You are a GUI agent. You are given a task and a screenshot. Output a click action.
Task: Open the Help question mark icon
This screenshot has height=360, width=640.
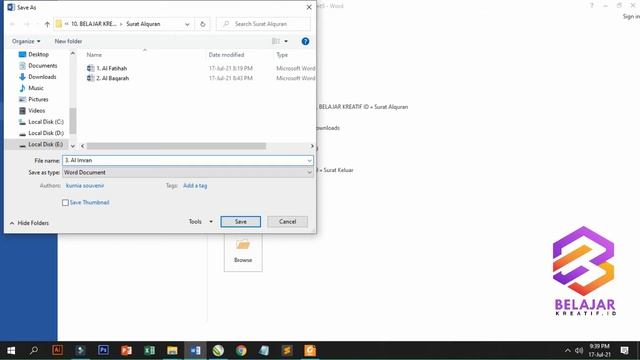(305, 41)
